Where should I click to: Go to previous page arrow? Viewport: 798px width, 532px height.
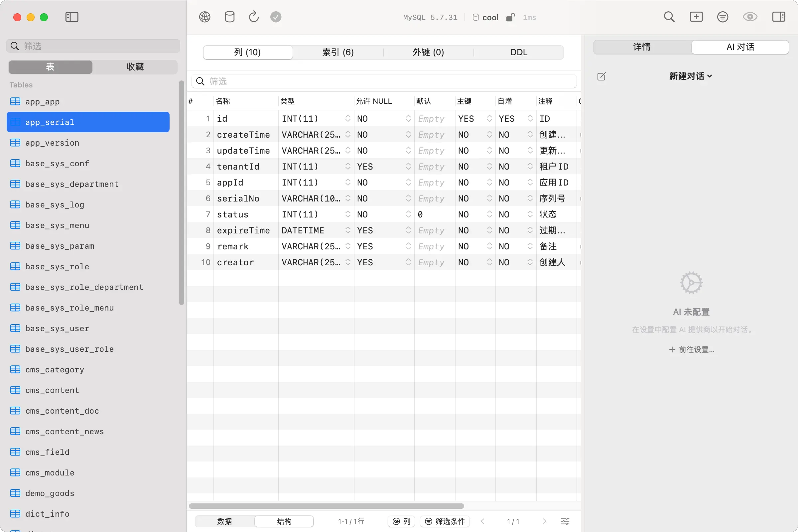pos(482,521)
